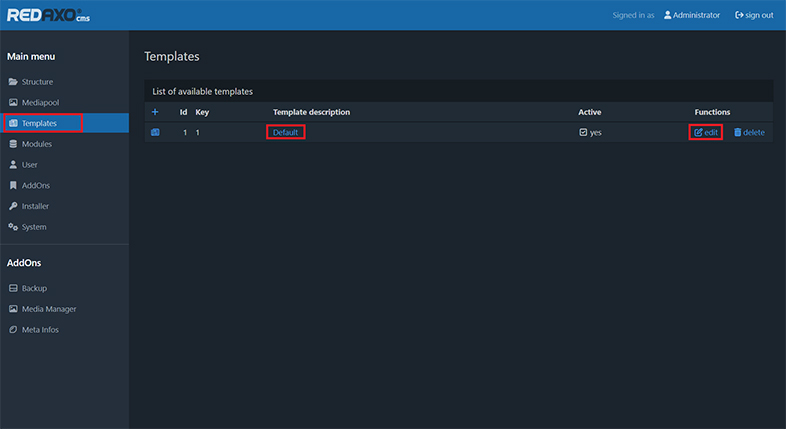Image resolution: width=786 pixels, height=429 pixels.
Task: Click 'List of available templates' heading
Action: point(203,91)
